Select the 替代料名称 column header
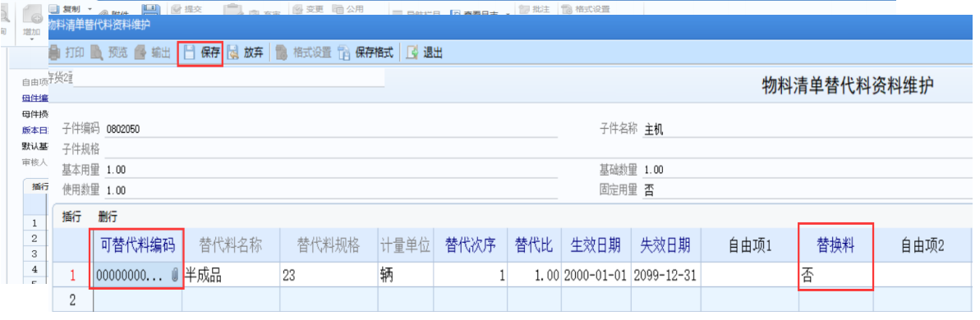This screenshot has height=320, width=980. pos(231,246)
